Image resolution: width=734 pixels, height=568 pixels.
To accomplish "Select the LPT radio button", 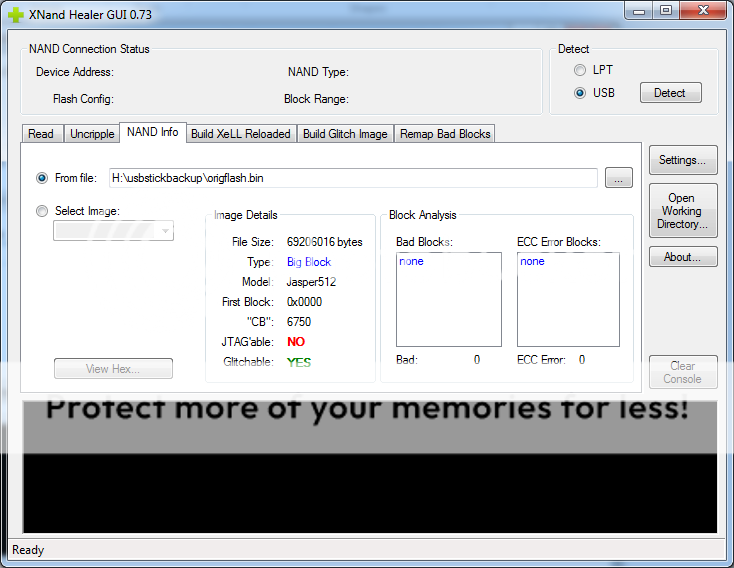I will (x=580, y=71).
